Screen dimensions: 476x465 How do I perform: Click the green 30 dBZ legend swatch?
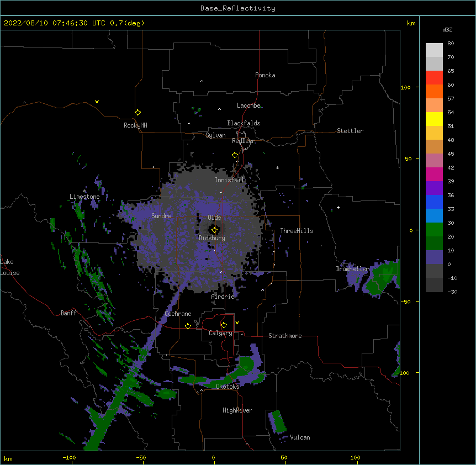pyautogui.click(x=434, y=230)
